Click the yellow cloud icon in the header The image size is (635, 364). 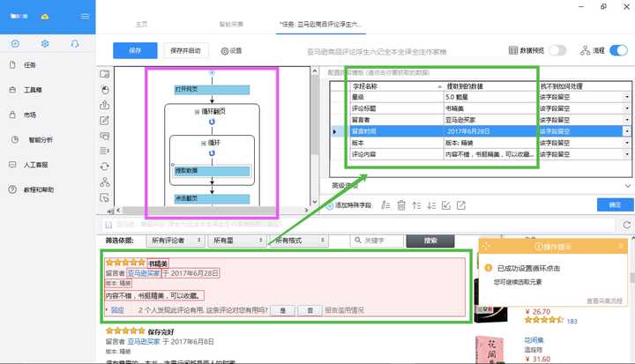point(45,16)
